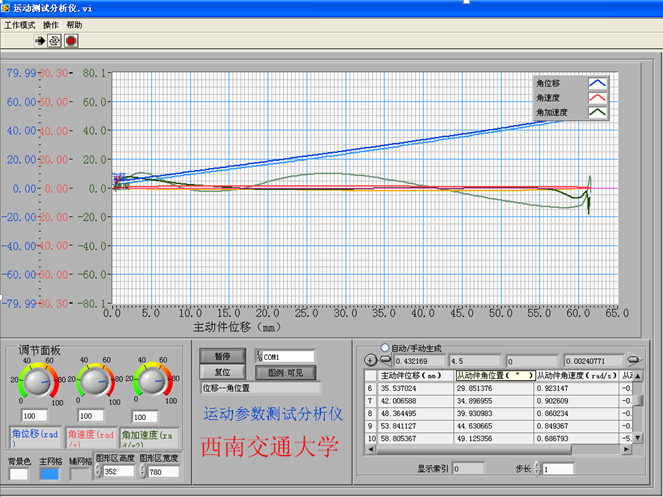
Task: Click the LabVIEW VI icon in title bar
Action: tap(5, 8)
